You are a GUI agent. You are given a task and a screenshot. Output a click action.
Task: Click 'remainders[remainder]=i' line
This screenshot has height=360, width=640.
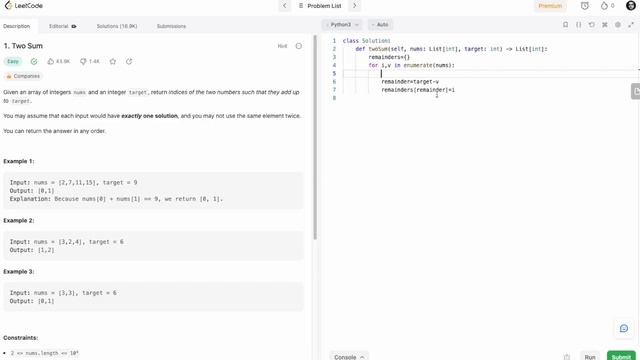point(418,90)
